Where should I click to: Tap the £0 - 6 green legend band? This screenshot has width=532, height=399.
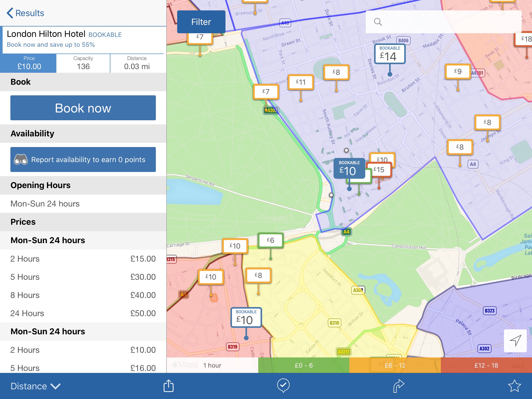(x=303, y=365)
